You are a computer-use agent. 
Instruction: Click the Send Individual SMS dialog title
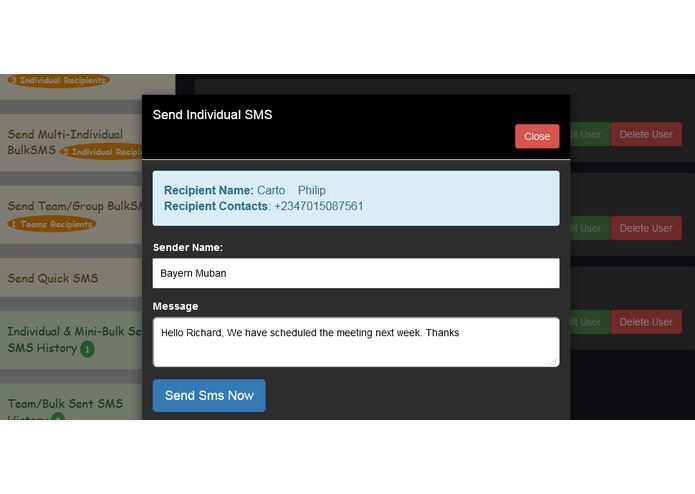212,115
